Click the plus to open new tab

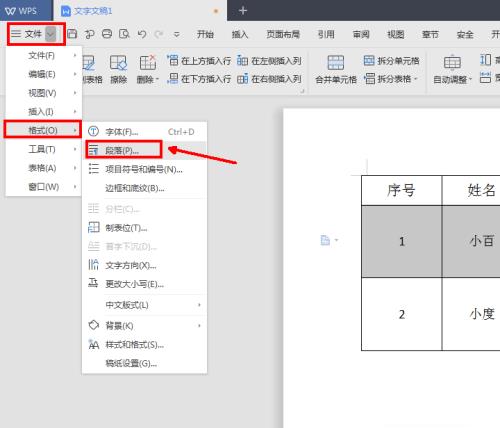(x=243, y=11)
